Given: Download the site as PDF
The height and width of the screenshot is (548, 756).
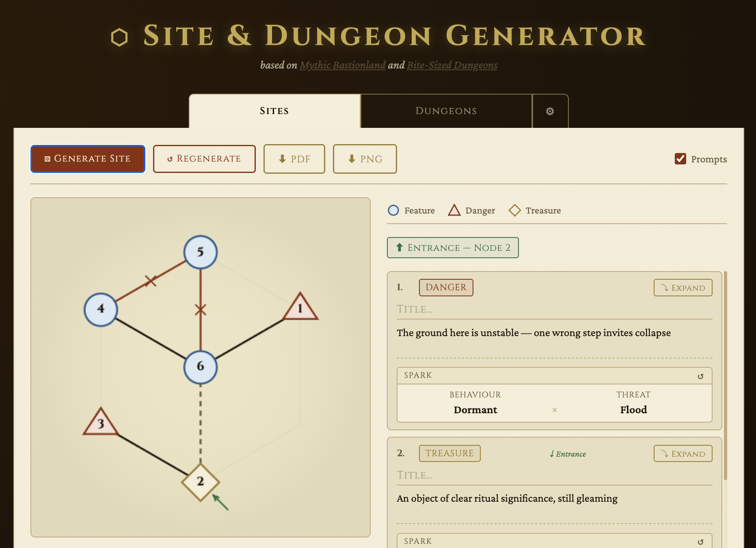Looking at the screenshot, I should point(294,159).
